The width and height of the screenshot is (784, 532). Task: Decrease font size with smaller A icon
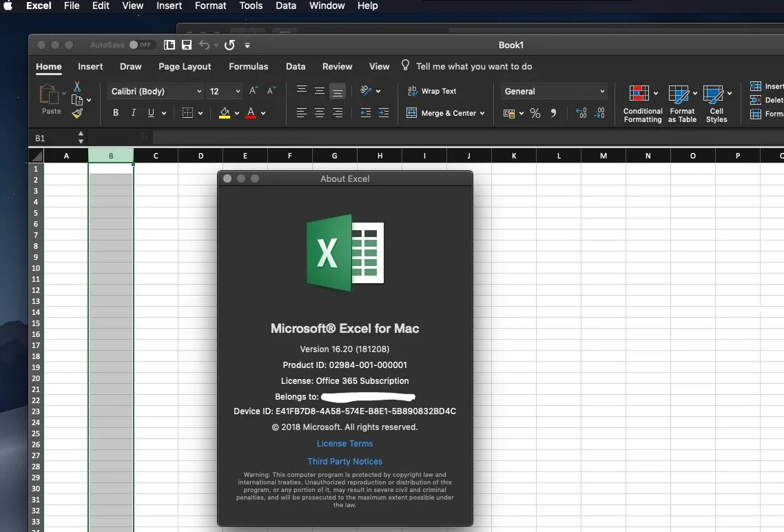pos(271,90)
